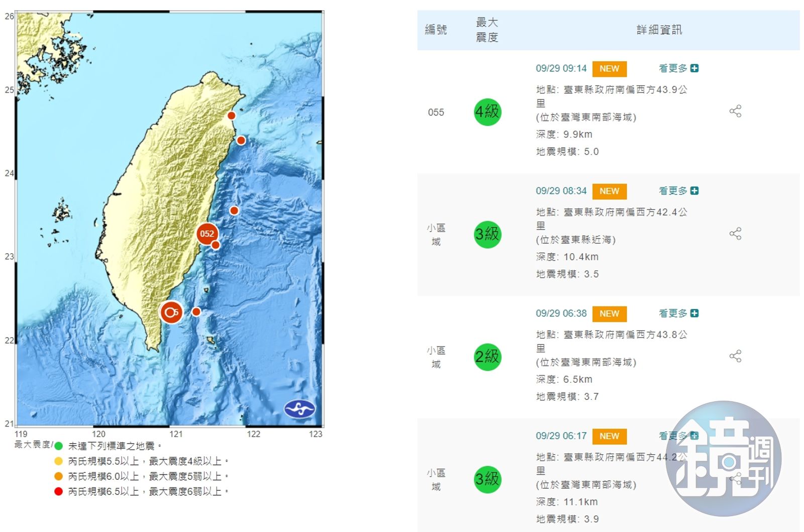Expand 看更多 for the 08:34 earthquake
The height and width of the screenshot is (532, 804).
[678, 191]
